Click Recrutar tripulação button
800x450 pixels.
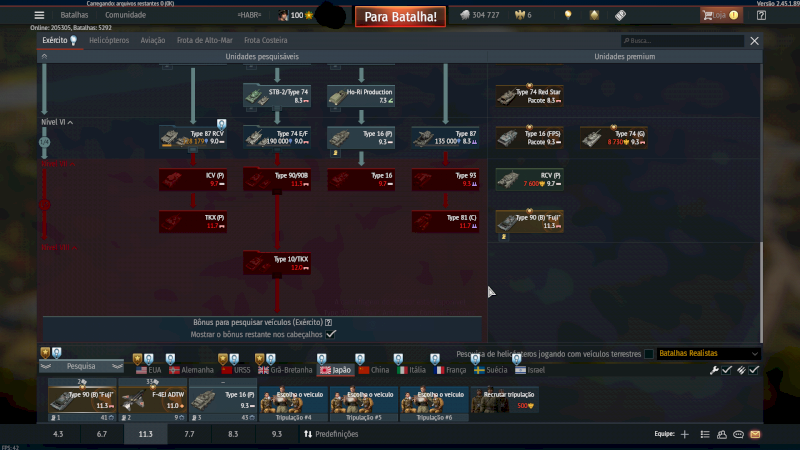tap(504, 400)
